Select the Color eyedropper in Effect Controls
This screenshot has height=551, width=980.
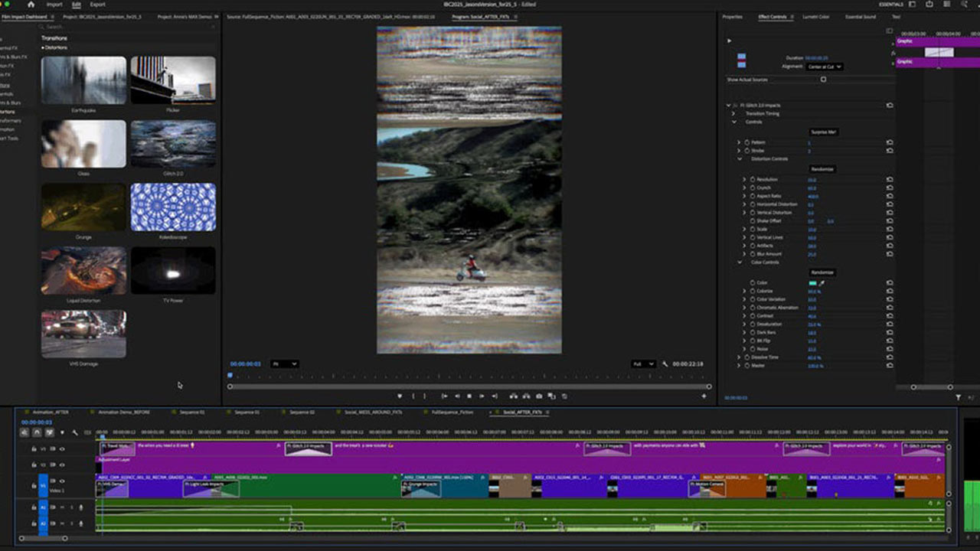(822, 283)
